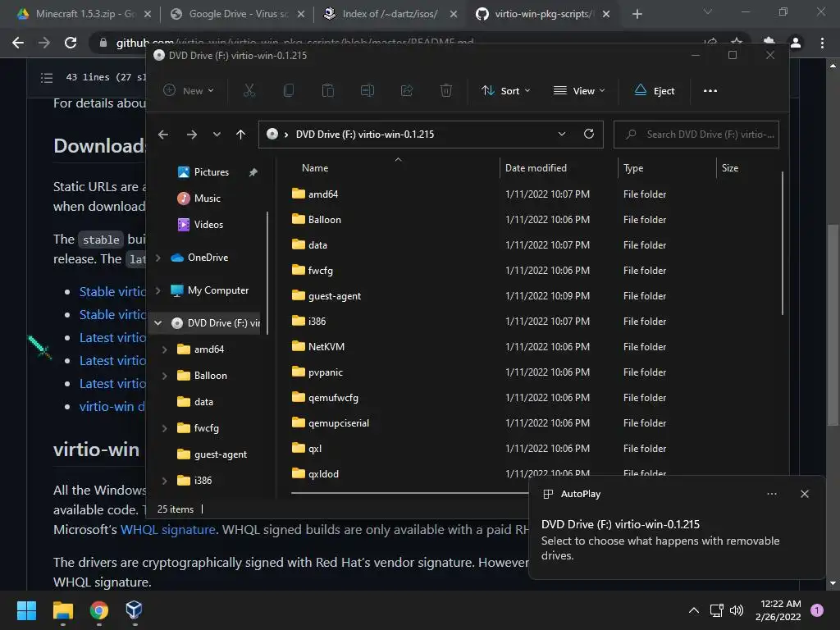Sort by the Type column header
Image resolution: width=840 pixels, height=630 pixels.
pyautogui.click(x=633, y=168)
